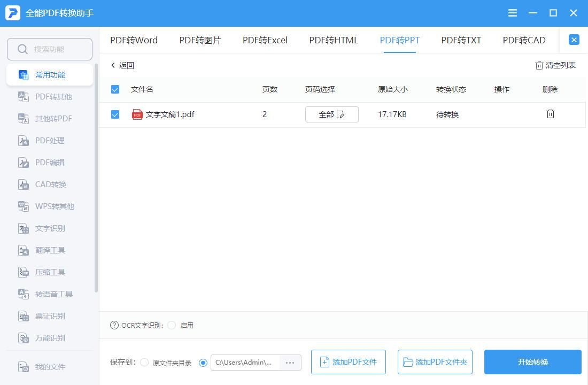
Task: Click the 17.17KB size value
Action: tap(392, 114)
